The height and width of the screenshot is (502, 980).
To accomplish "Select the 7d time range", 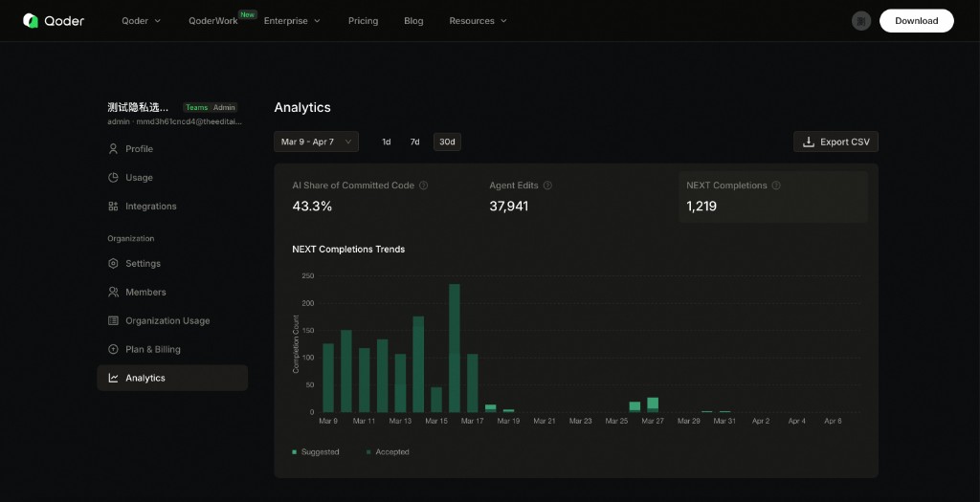I will click(x=414, y=142).
